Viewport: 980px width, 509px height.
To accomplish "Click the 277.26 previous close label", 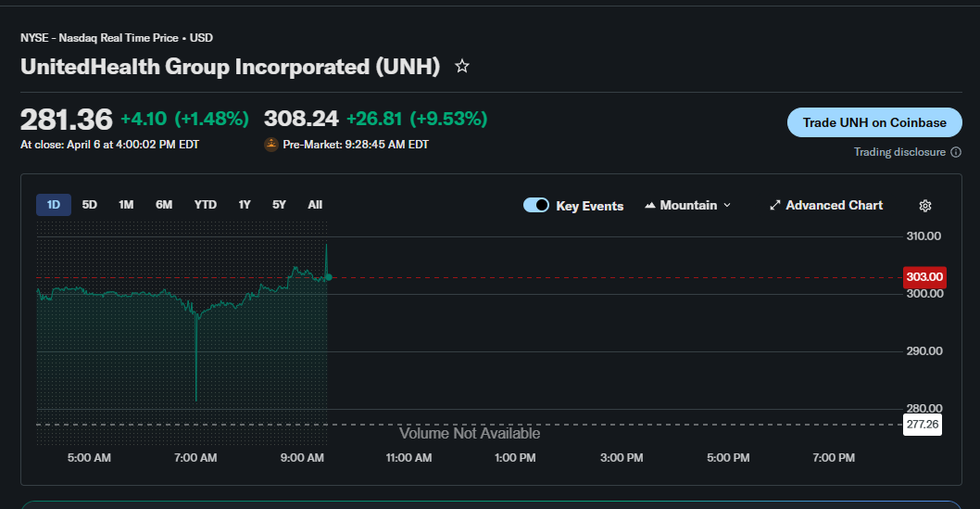I will (923, 425).
